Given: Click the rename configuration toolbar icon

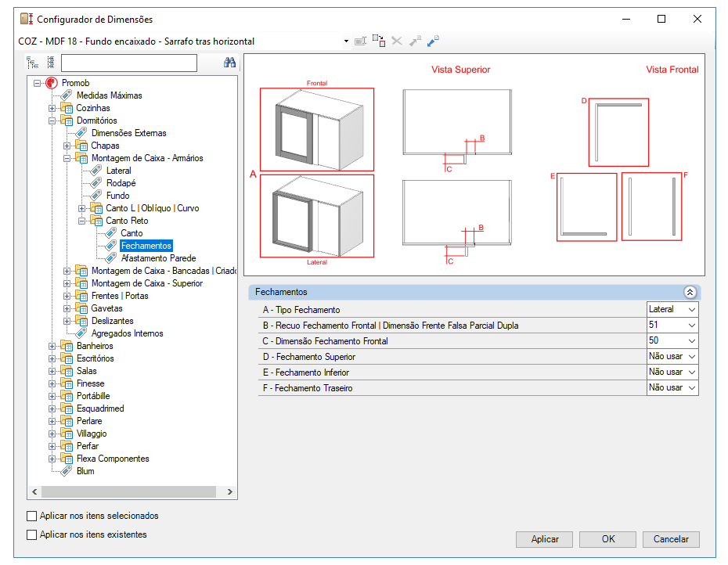Looking at the screenshot, I should [361, 41].
